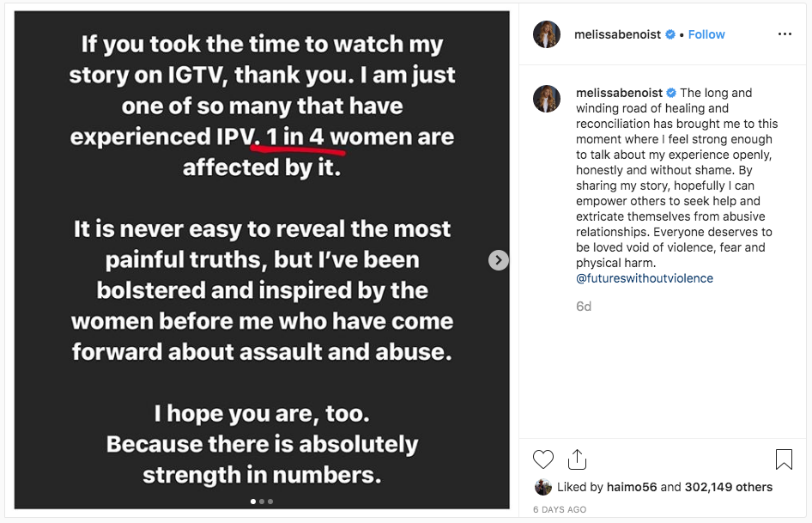Open the haimo56 liker profile
Screen dimensions: 812x523
[x=633, y=487]
